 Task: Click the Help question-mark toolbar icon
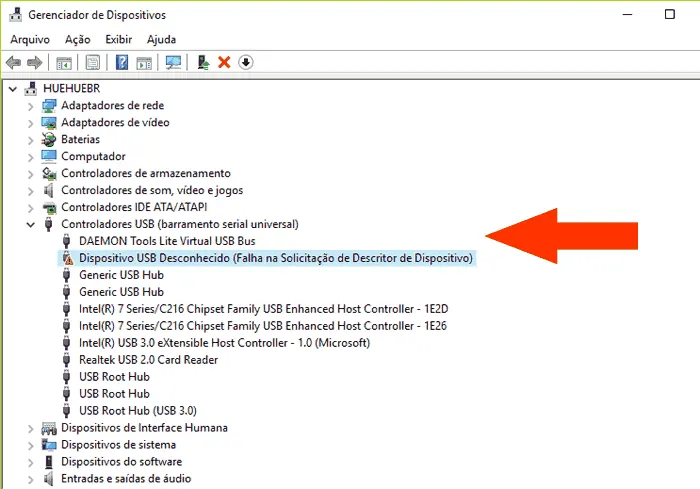point(122,63)
